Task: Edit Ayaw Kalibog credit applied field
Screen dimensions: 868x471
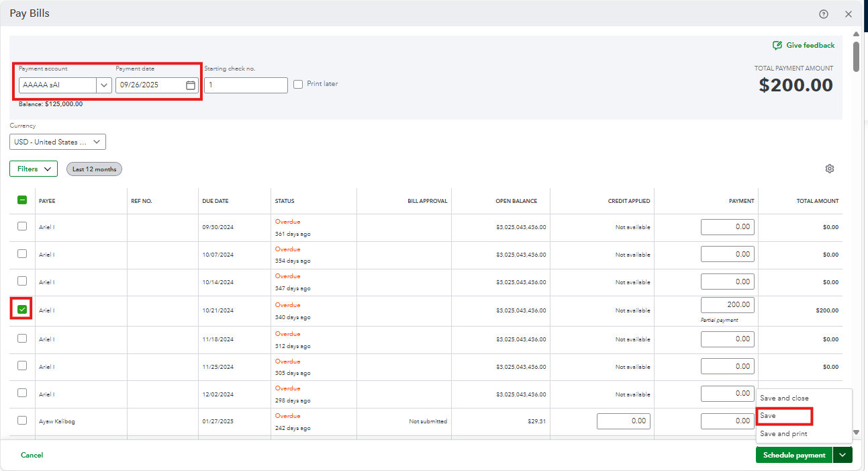Action: 624,421
